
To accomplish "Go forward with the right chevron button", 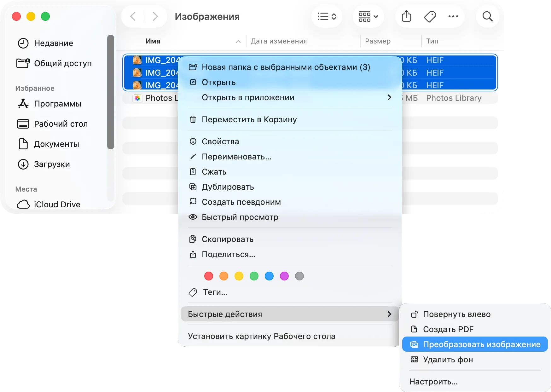I will [155, 16].
